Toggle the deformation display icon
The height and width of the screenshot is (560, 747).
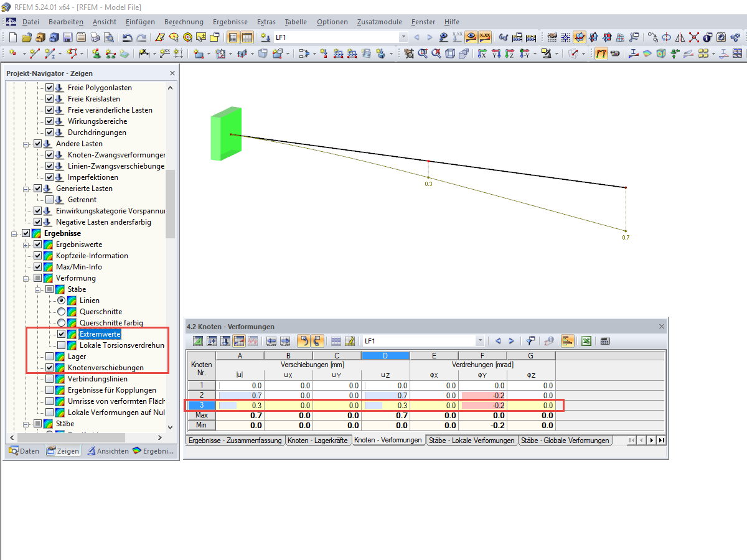point(601,54)
